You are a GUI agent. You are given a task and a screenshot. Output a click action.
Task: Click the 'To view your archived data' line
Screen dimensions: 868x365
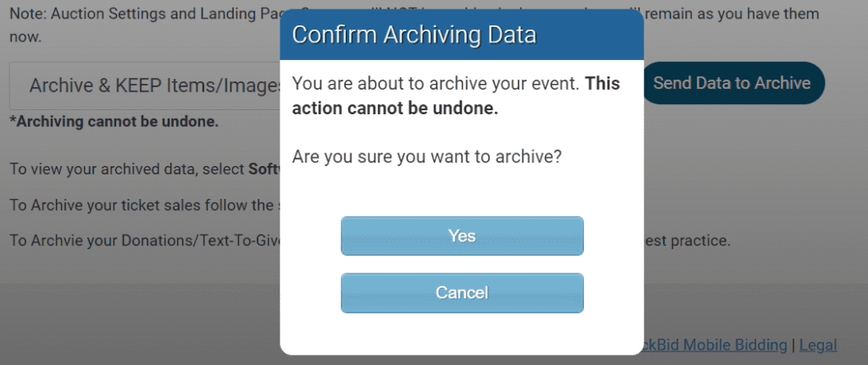[x=127, y=169]
